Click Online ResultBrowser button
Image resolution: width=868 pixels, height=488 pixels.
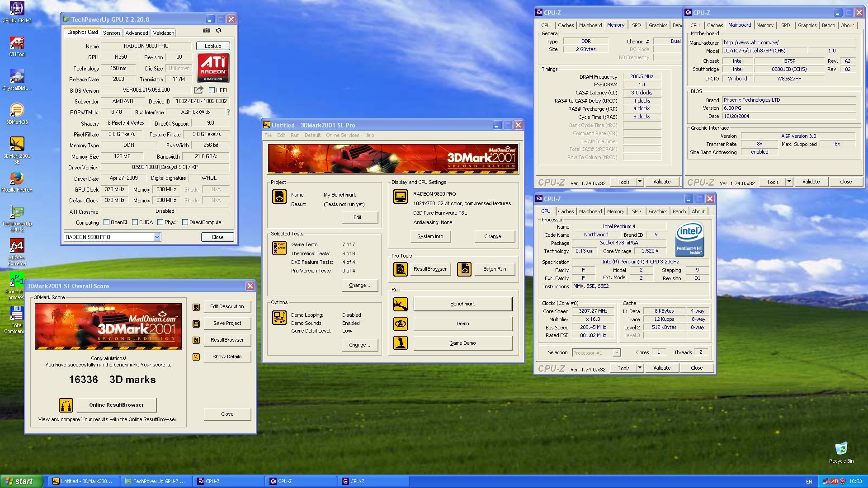point(116,405)
